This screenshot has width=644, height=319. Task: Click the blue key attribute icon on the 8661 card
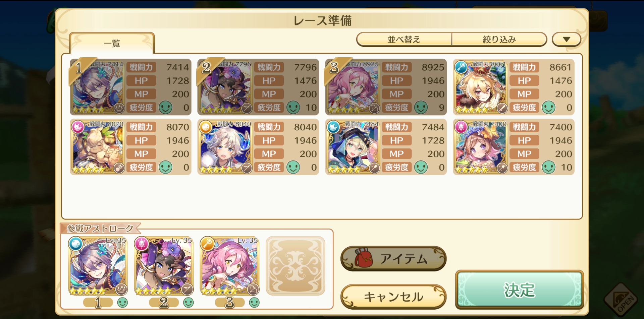pyautogui.click(x=461, y=67)
